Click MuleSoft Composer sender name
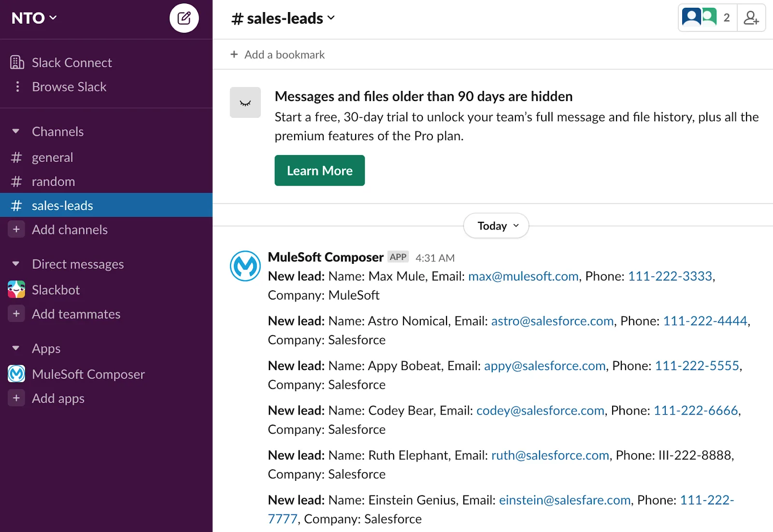This screenshot has width=773, height=532. [x=326, y=257]
